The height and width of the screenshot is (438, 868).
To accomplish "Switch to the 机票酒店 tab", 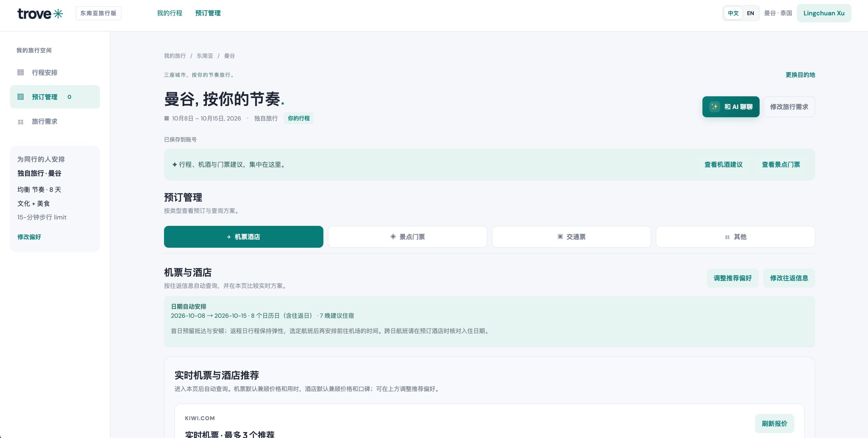I will 244,237.
